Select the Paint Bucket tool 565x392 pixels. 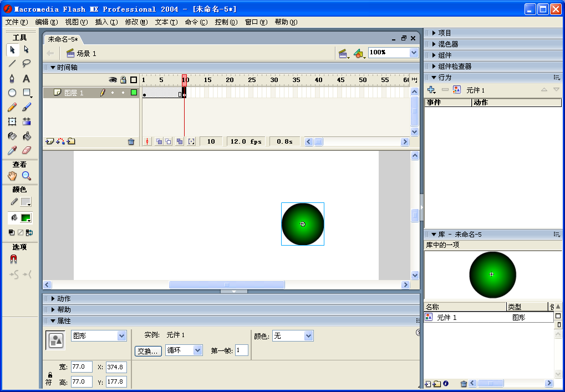pyautogui.click(x=26, y=136)
